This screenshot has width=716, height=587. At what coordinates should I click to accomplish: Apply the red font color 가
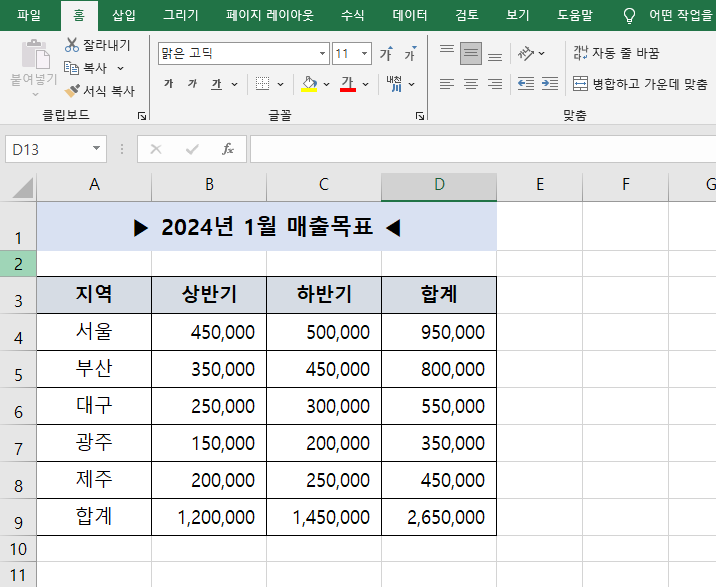click(347, 84)
